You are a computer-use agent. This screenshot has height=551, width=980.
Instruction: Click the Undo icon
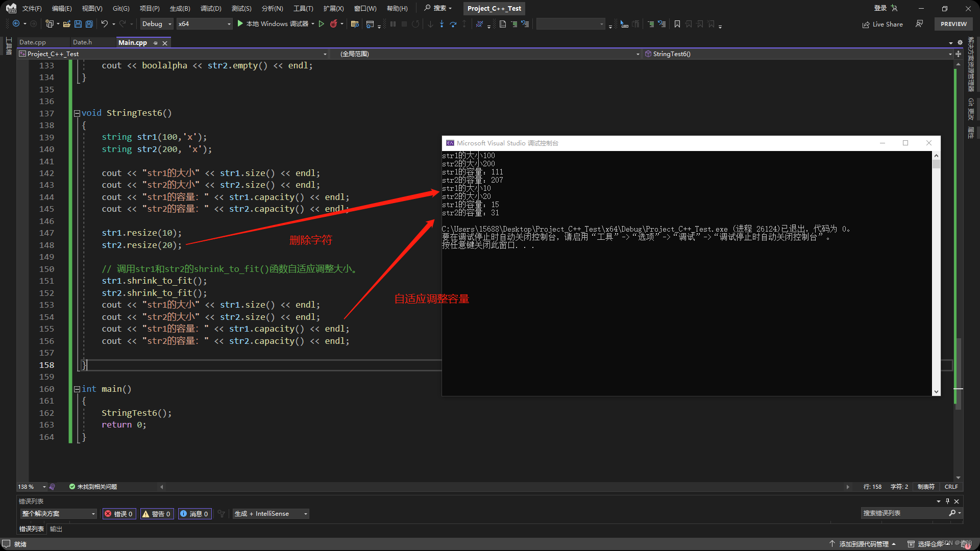pos(105,24)
